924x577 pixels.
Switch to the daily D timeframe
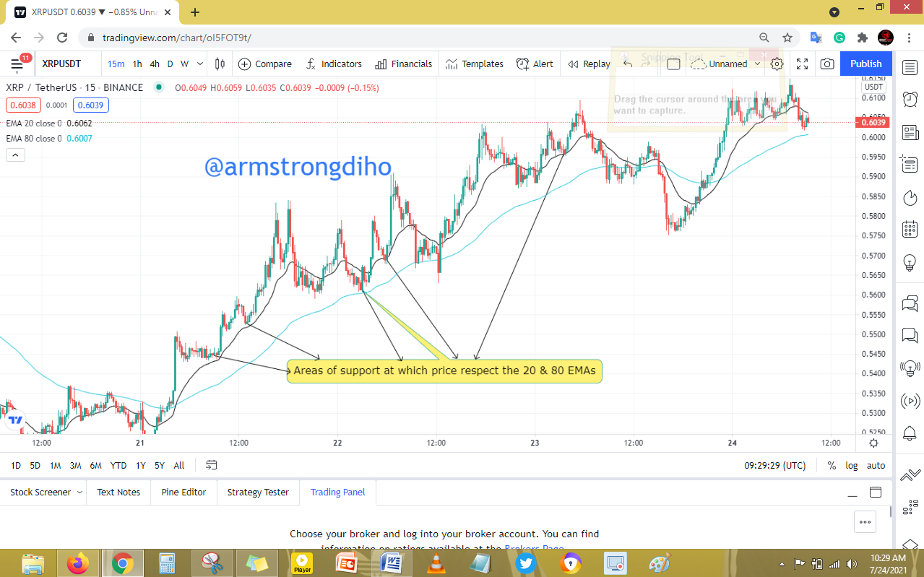pos(170,64)
